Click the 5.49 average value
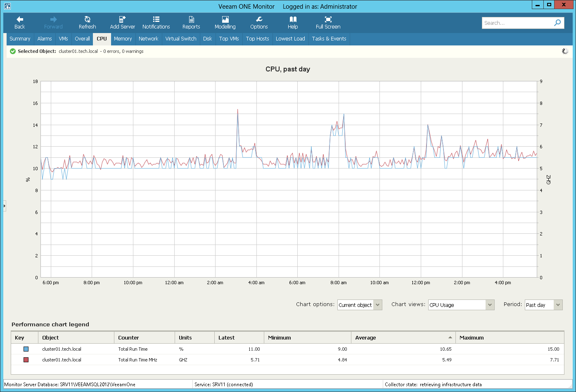Image resolution: width=576 pixels, height=392 pixels. pyautogui.click(x=447, y=360)
